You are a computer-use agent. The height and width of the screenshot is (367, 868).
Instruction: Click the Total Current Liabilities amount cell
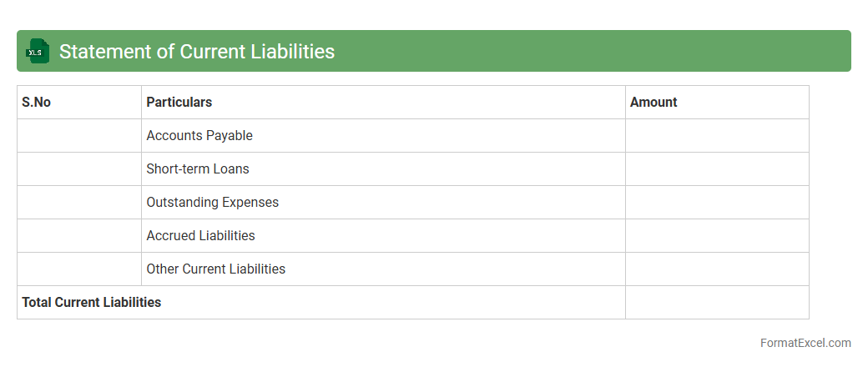coord(717,303)
